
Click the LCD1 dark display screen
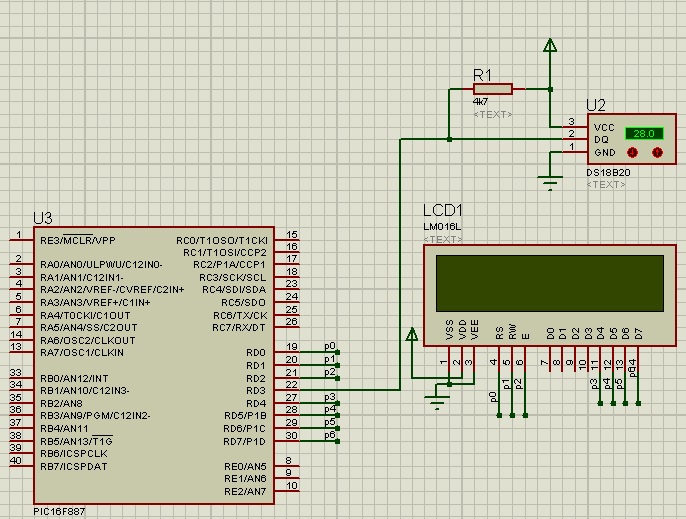pyautogui.click(x=550, y=284)
